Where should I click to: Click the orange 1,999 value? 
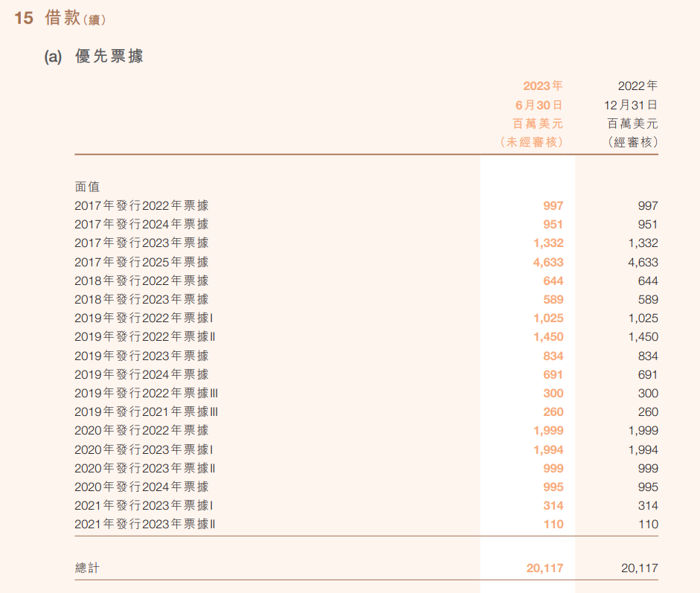click(x=548, y=431)
